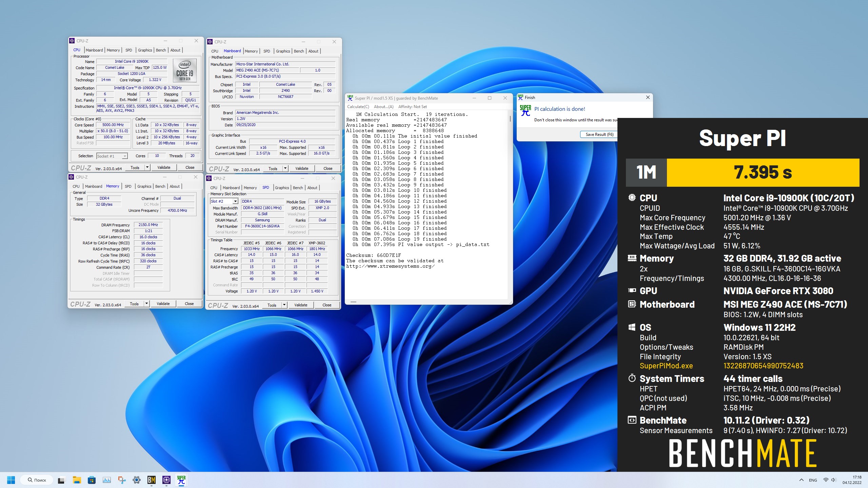Screen dimensions: 868x488
Task: Click the Finish dialog title bar icon
Action: coord(520,97)
